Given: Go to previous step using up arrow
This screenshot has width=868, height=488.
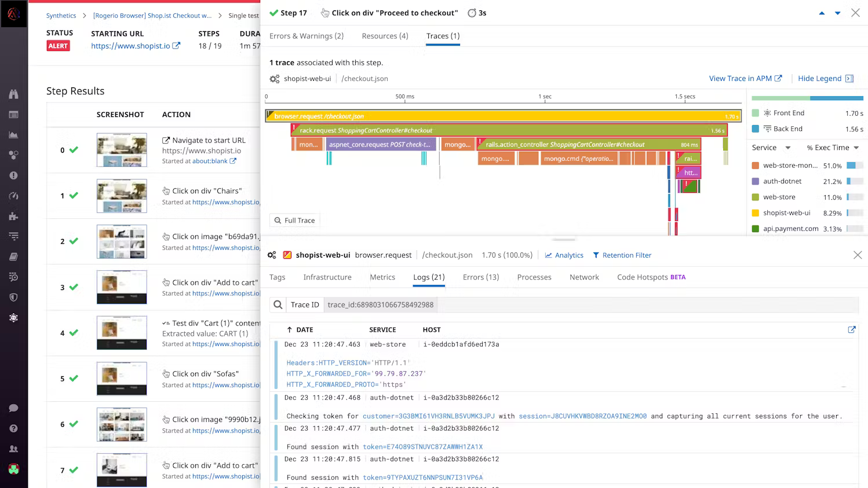Looking at the screenshot, I should point(822,13).
